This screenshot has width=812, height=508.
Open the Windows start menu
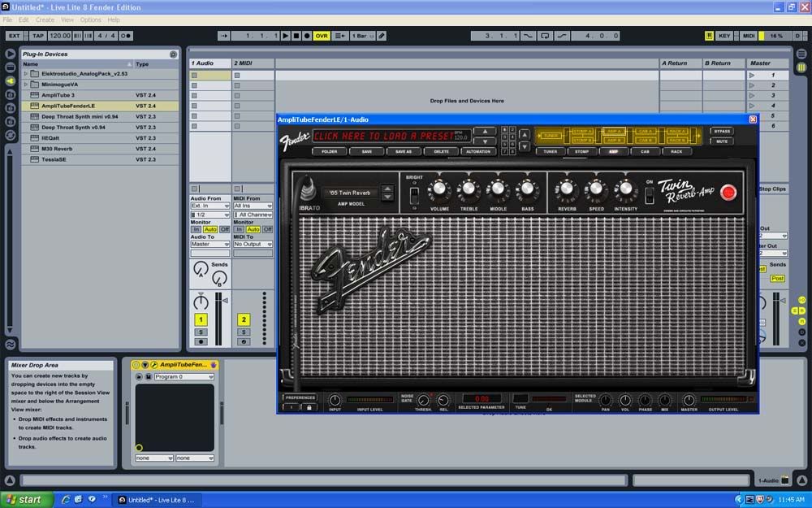coord(27,500)
